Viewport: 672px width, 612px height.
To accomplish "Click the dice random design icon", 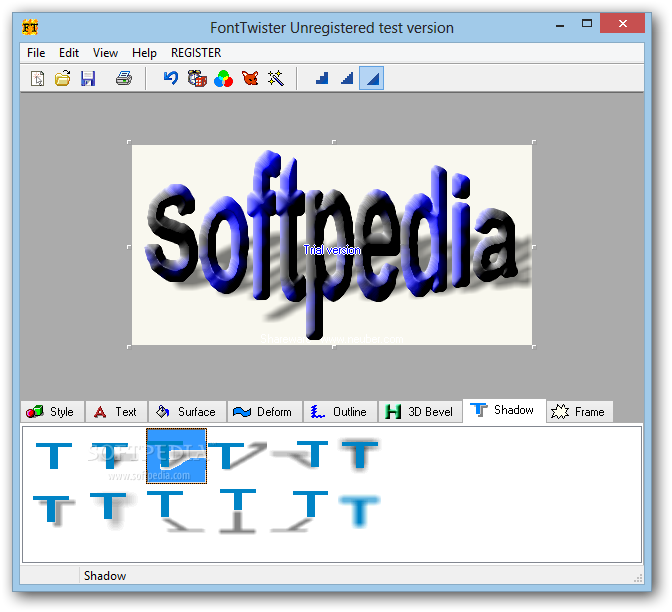I will [x=197, y=78].
